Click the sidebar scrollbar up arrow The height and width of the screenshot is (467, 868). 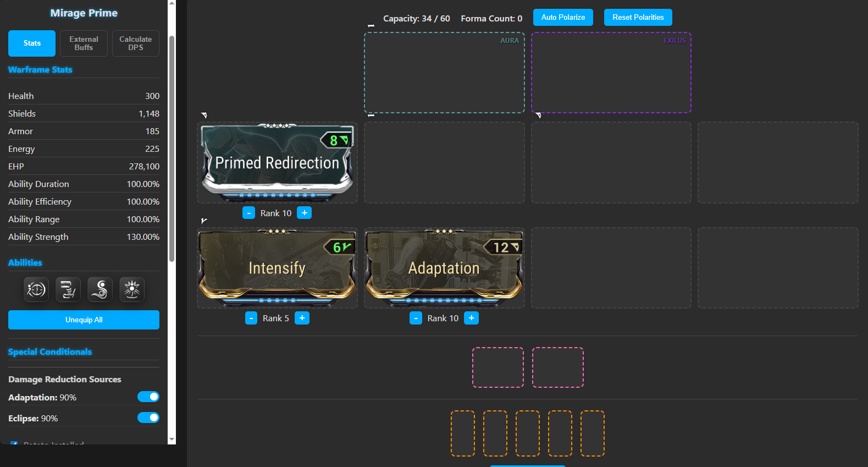click(172, 3)
